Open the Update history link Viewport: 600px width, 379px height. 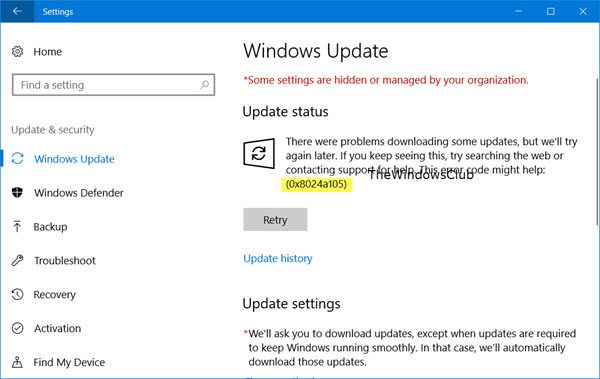pyautogui.click(x=278, y=258)
